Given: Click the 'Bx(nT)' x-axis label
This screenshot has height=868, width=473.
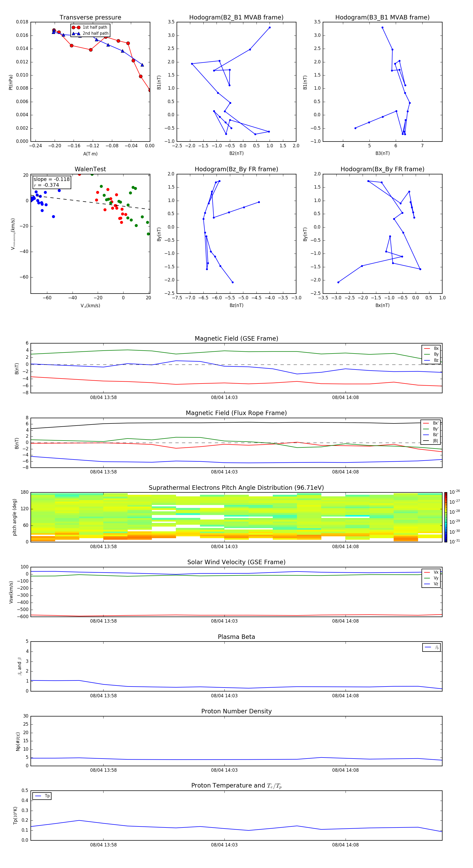Looking at the screenshot, I should 382,305.
